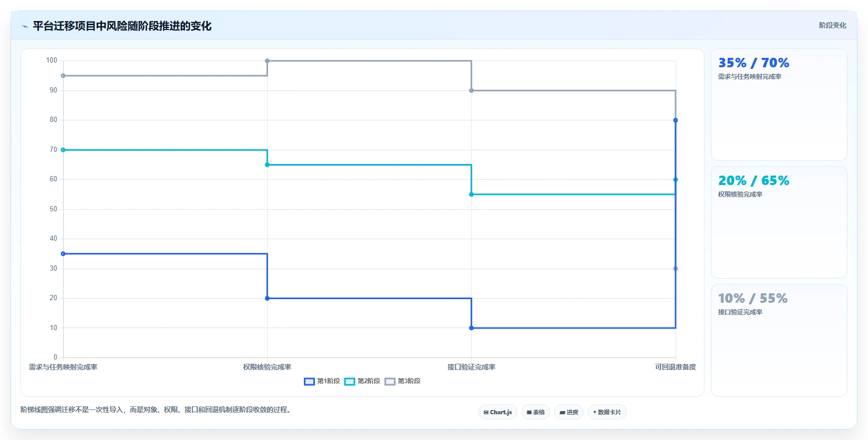The width and height of the screenshot is (868, 440).
Task: Click the small icon beside the panel title
Action: [x=25, y=26]
